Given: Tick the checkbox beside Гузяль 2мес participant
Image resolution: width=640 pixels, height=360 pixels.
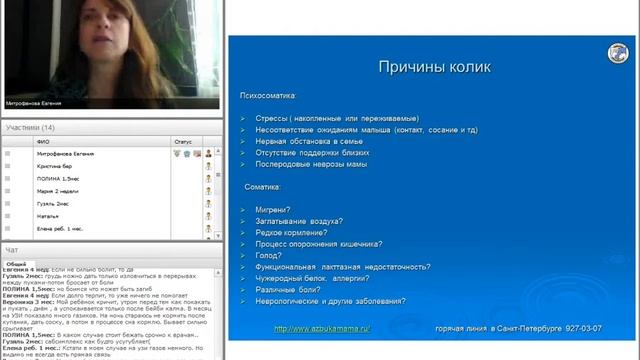Looking at the screenshot, I should tap(7, 203).
